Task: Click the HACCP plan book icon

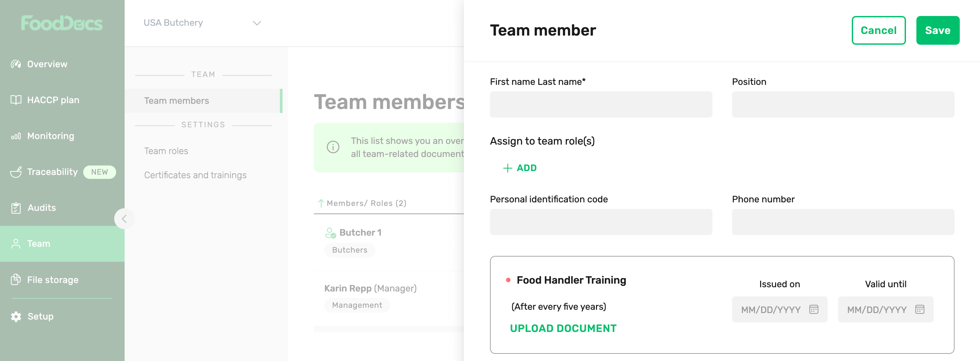Action: pos(16,100)
